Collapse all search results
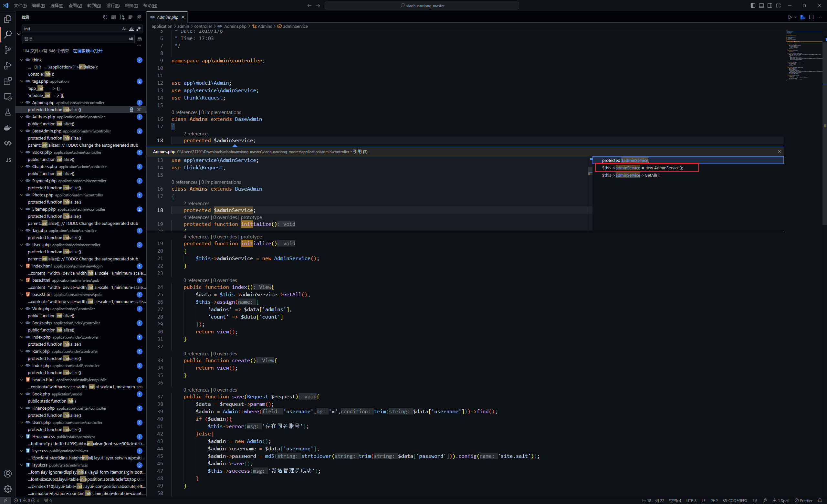This screenshot has height=504, width=827. click(x=139, y=17)
